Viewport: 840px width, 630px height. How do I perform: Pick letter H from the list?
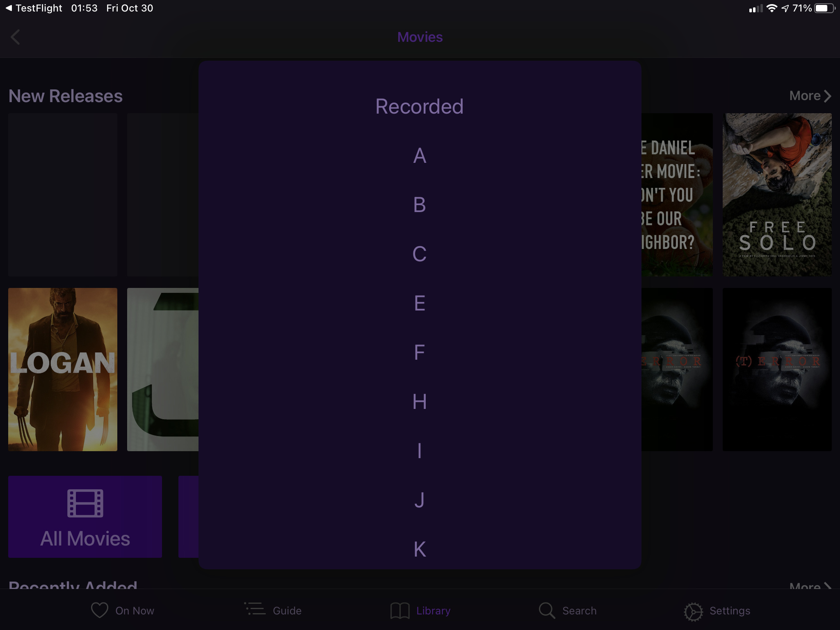[420, 402]
